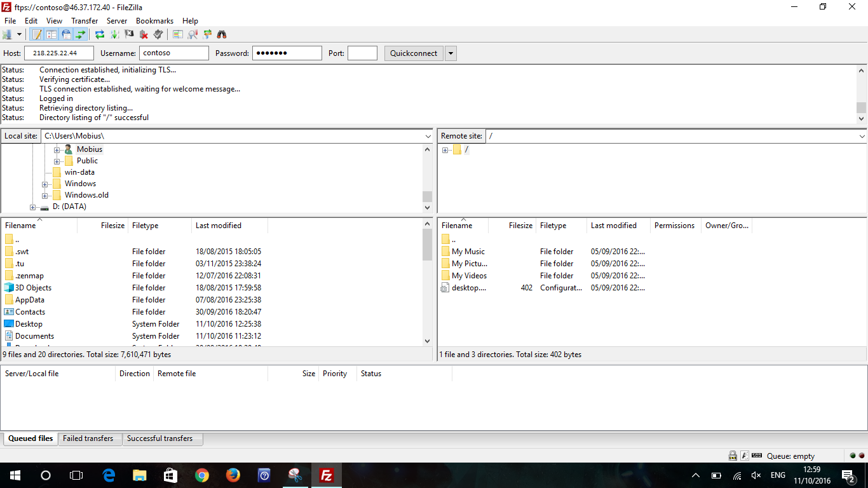Toggle the transfer queue display
The image size is (868, 488).
click(x=81, y=34)
